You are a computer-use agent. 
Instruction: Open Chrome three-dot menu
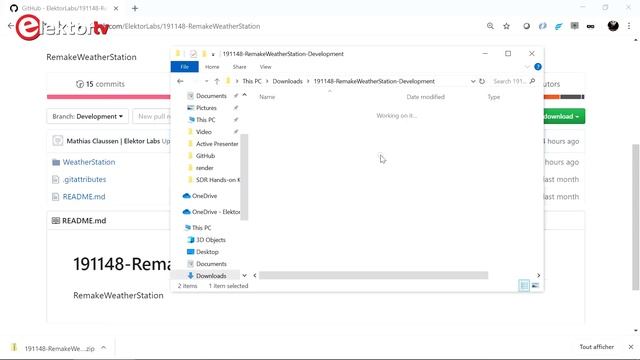tap(629, 26)
